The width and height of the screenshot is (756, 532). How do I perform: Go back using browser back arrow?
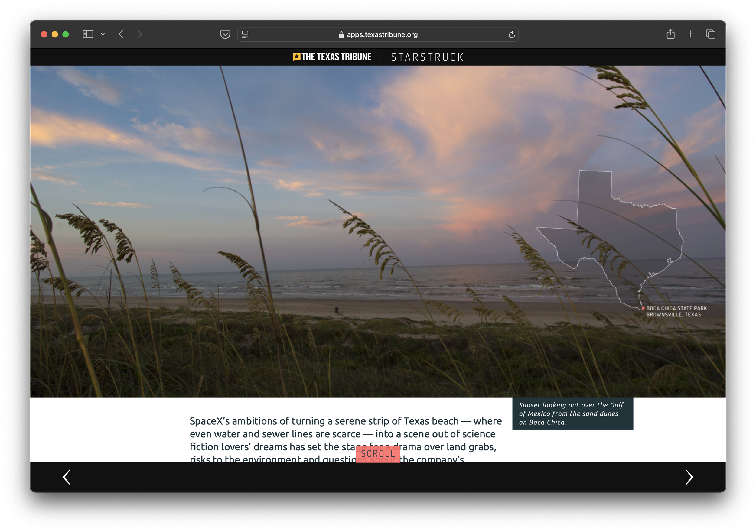(121, 34)
